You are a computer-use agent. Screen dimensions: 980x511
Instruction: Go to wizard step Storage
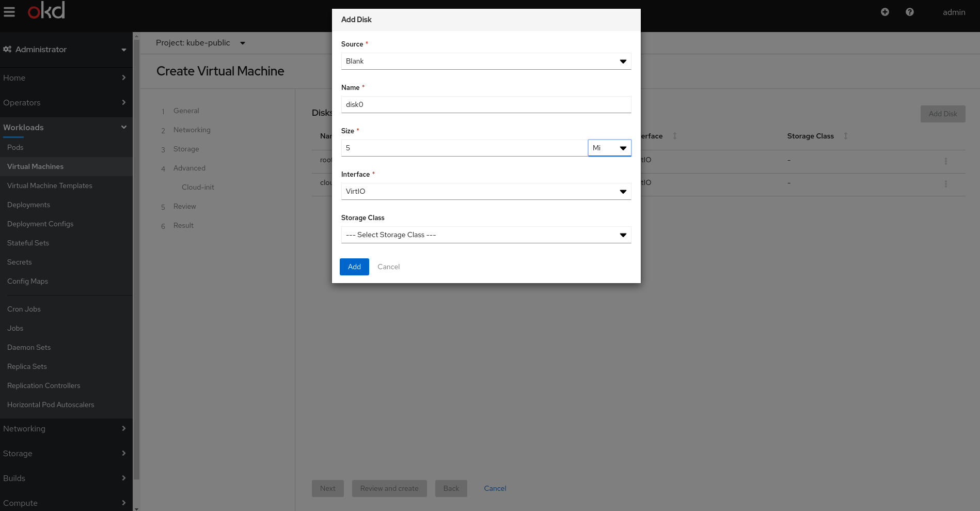pyautogui.click(x=186, y=149)
